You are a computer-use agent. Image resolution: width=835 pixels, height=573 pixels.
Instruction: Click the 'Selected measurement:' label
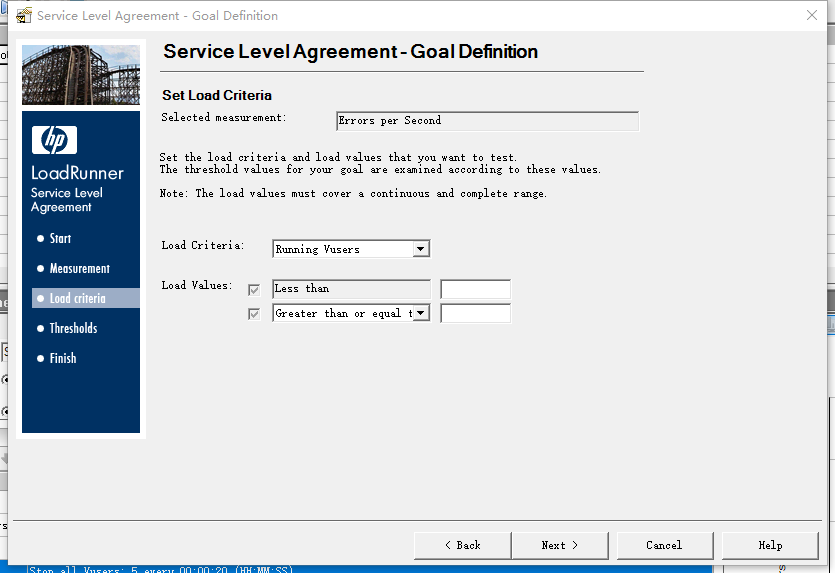224,118
